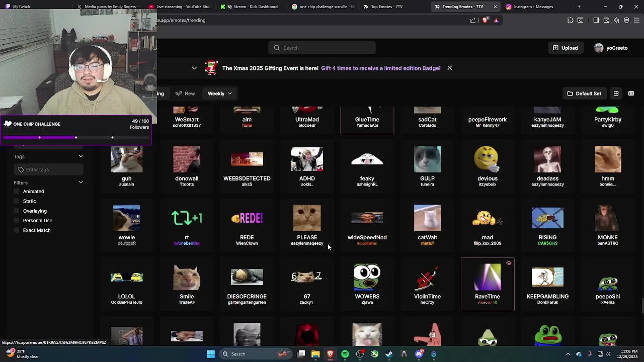The width and height of the screenshot is (644, 362).
Task: Collapse the Tags section
Action: point(80,156)
